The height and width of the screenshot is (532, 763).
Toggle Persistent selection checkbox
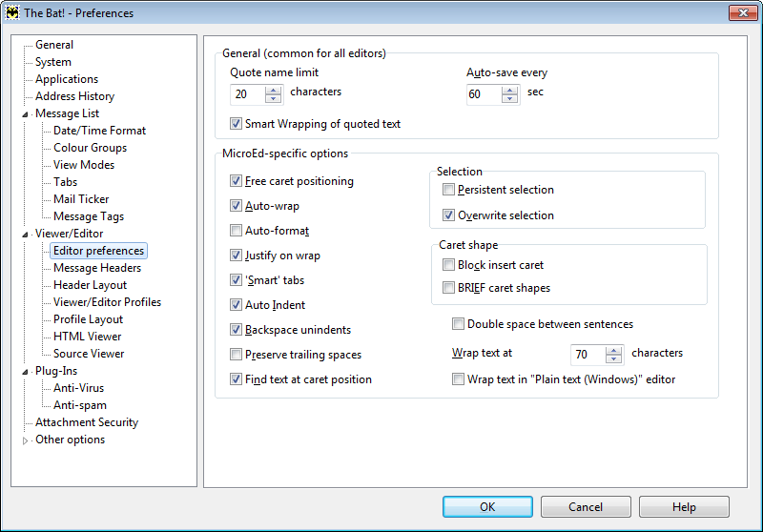(x=448, y=190)
